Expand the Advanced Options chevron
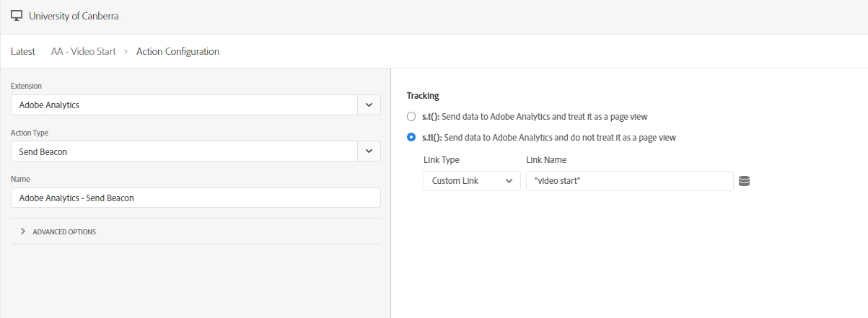This screenshot has width=868, height=318. point(23,231)
